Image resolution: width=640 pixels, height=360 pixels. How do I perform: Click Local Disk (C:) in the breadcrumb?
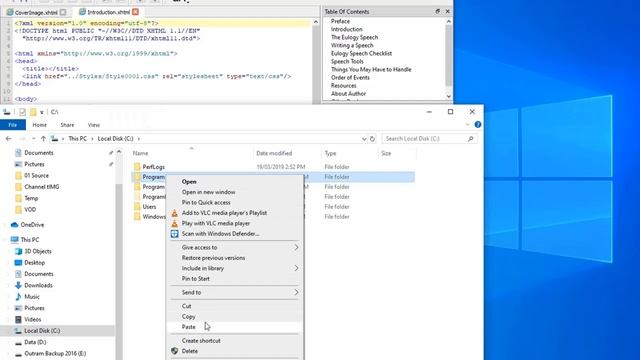pyautogui.click(x=116, y=139)
